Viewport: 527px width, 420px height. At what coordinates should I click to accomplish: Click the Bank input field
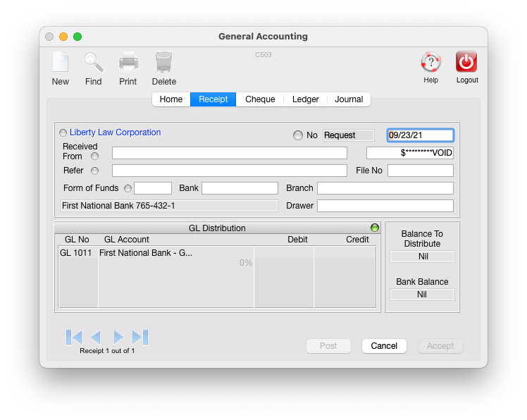pyautogui.click(x=240, y=188)
